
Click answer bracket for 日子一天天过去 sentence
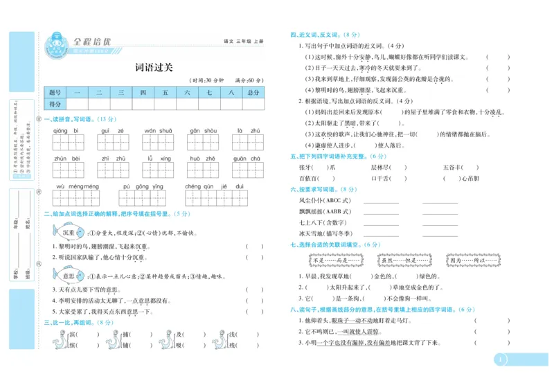pyautogui.click(x=498, y=67)
